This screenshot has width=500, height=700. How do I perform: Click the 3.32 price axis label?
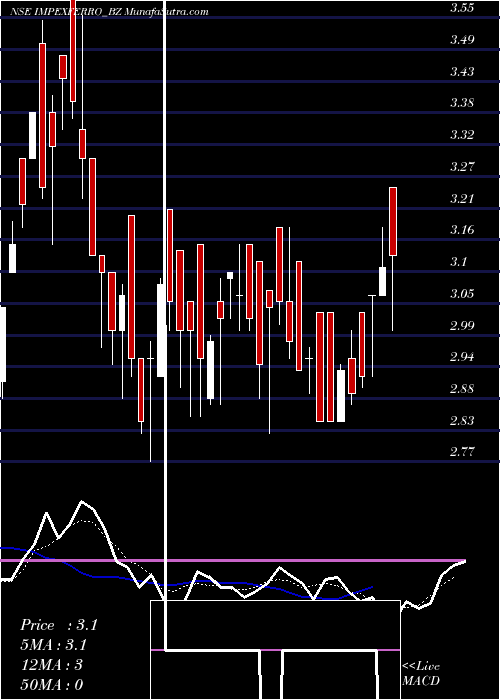tap(462, 135)
